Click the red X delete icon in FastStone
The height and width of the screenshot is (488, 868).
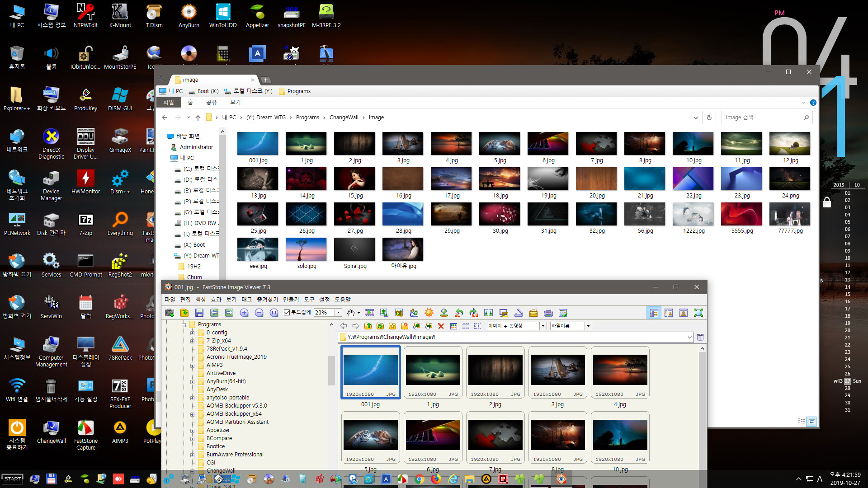[x=441, y=326]
